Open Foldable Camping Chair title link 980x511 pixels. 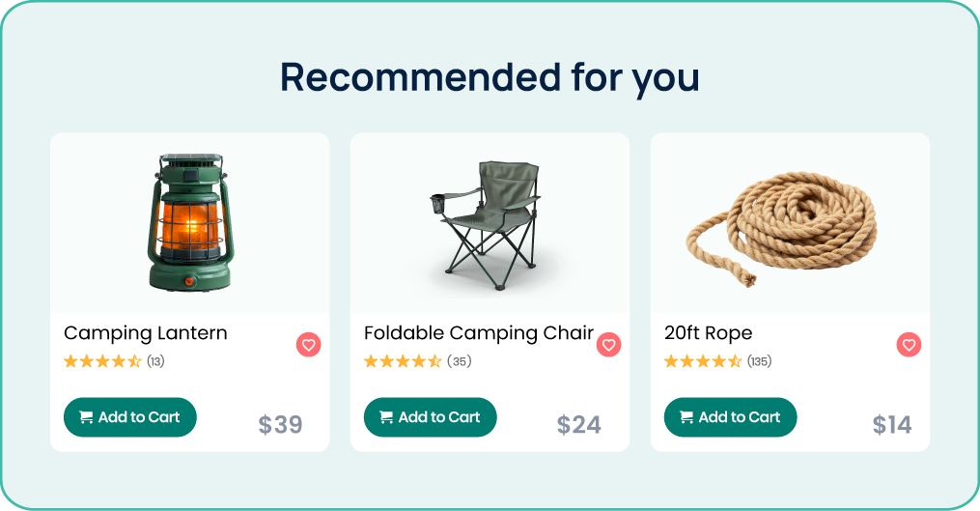[479, 333]
